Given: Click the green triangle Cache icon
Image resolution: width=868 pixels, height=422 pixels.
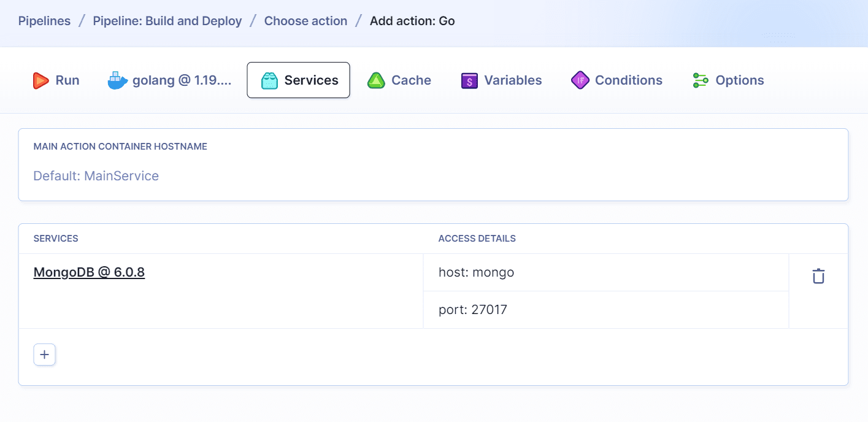Looking at the screenshot, I should [x=377, y=80].
